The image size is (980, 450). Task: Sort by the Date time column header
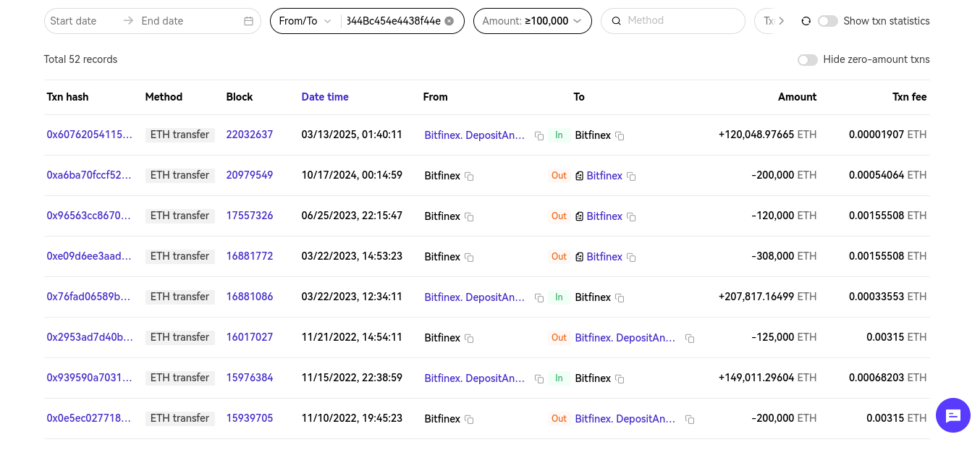[x=325, y=97]
